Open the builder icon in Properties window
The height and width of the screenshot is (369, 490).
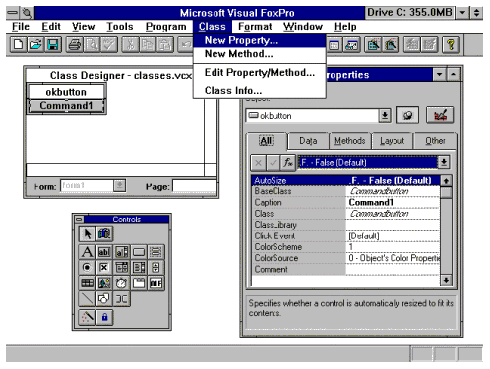440,115
